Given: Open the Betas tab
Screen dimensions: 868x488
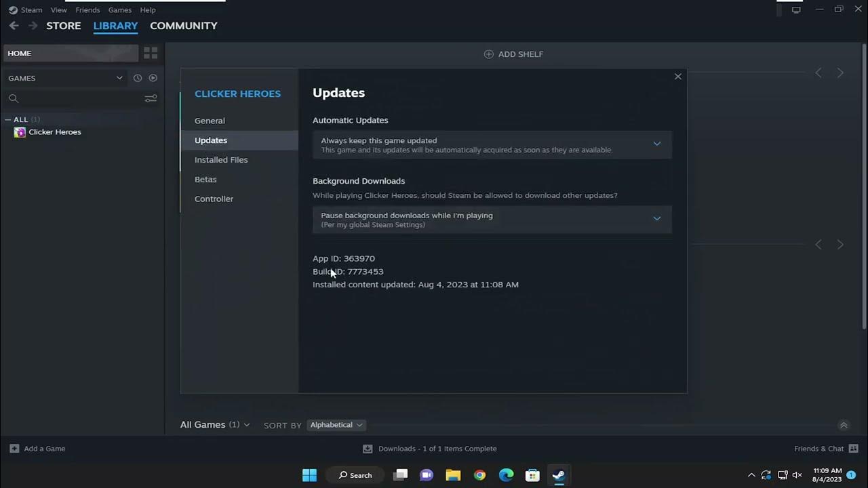Looking at the screenshot, I should (x=239, y=180).
